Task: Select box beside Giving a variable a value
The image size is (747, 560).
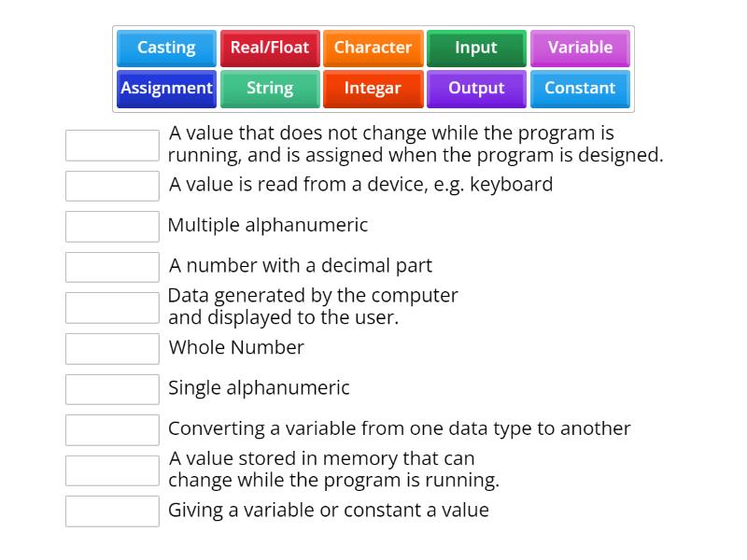Action: (x=112, y=511)
